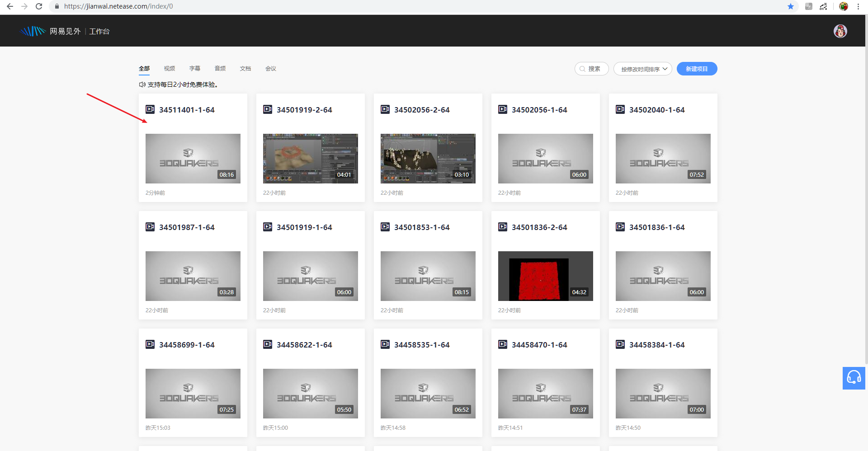Click the video icon beside 34502056-2-64

pyautogui.click(x=385, y=109)
